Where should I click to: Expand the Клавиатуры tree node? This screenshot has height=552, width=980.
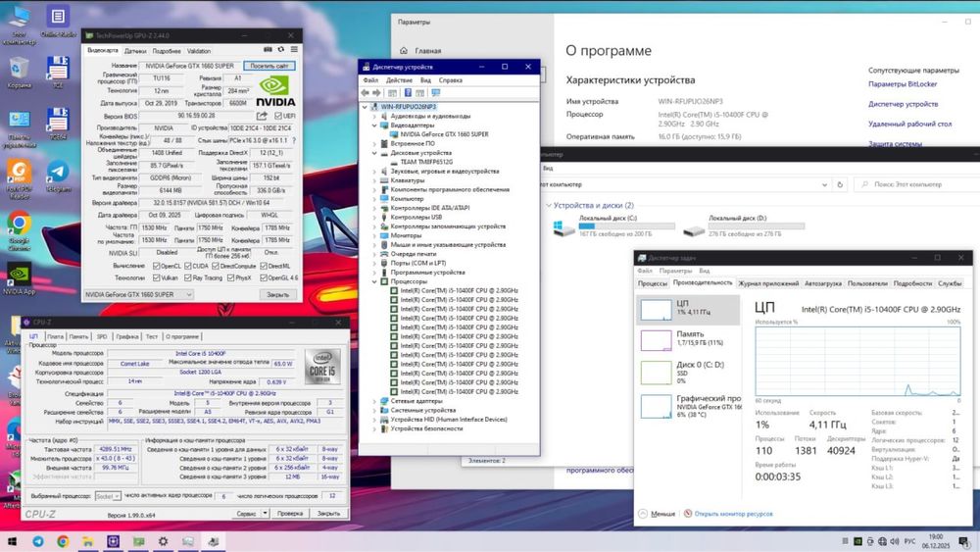point(374,180)
